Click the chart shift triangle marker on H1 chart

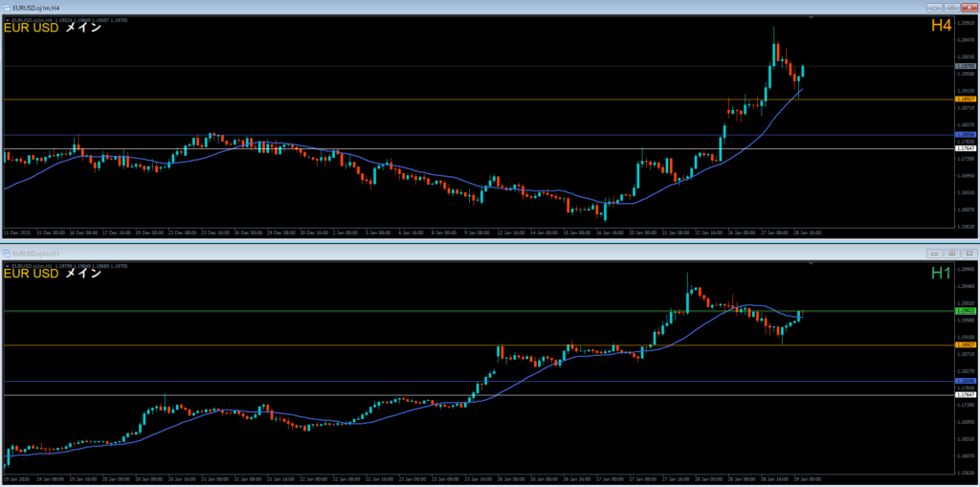[812, 264]
